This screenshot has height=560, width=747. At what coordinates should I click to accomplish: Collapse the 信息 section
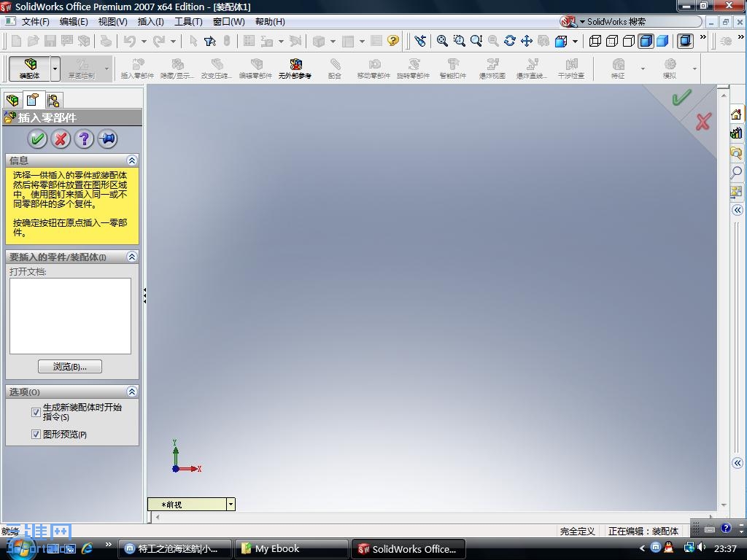(132, 160)
